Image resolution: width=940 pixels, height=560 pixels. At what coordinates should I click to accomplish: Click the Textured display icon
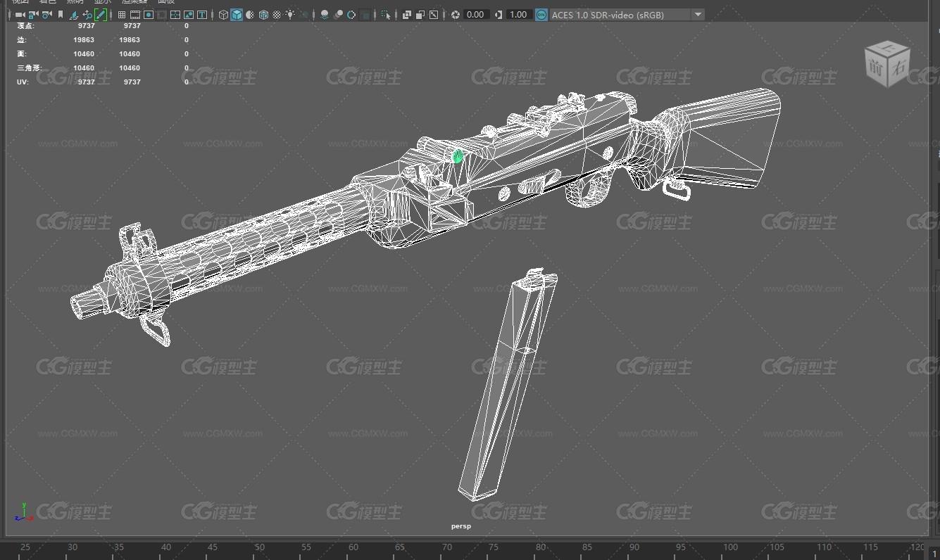(277, 14)
